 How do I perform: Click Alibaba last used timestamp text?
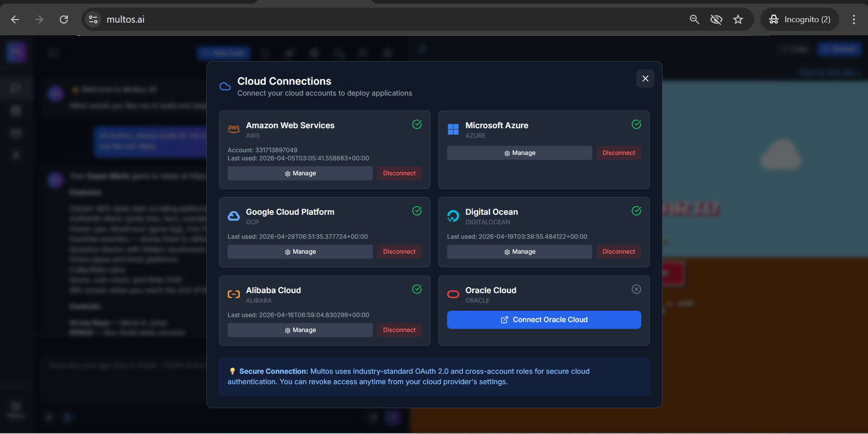pyautogui.click(x=298, y=315)
